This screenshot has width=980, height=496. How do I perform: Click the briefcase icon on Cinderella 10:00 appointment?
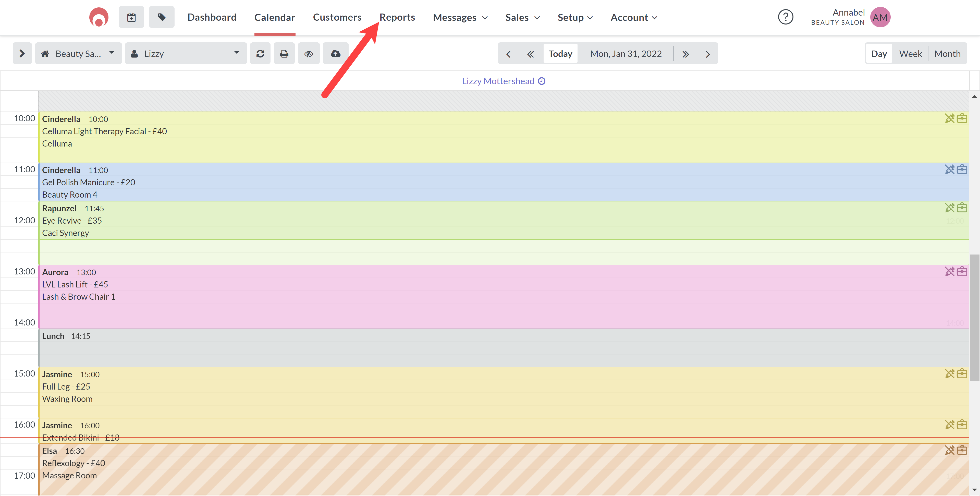(x=962, y=118)
